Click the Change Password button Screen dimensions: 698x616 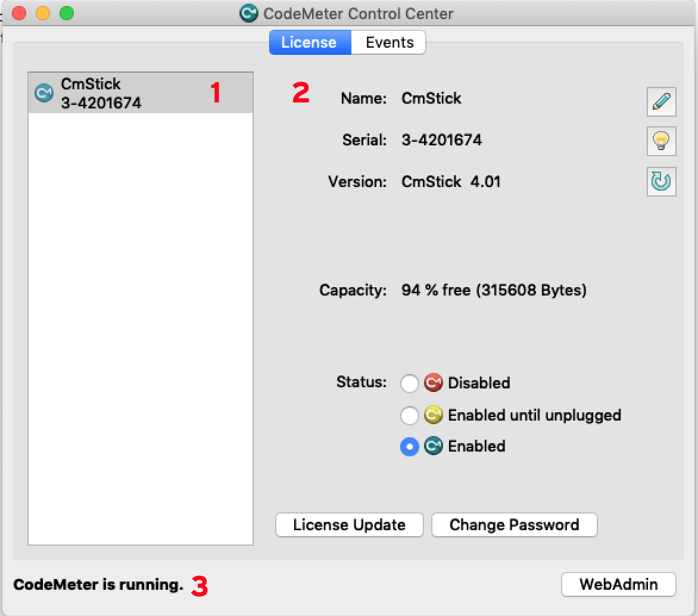tap(514, 525)
